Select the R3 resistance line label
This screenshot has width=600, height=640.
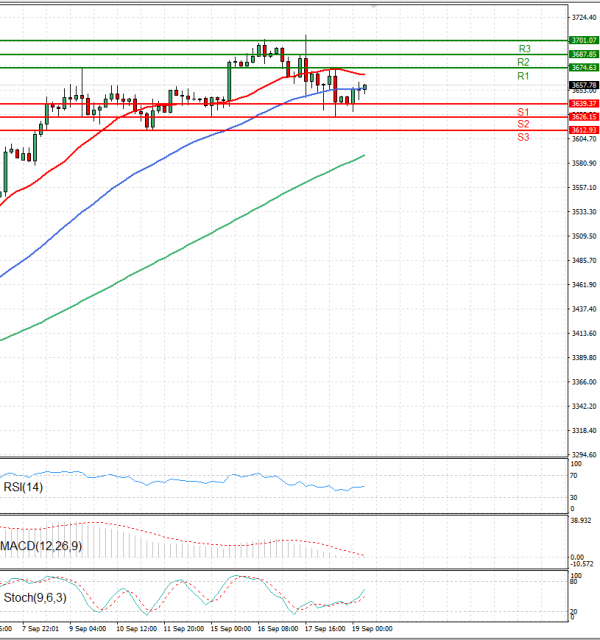point(524,49)
